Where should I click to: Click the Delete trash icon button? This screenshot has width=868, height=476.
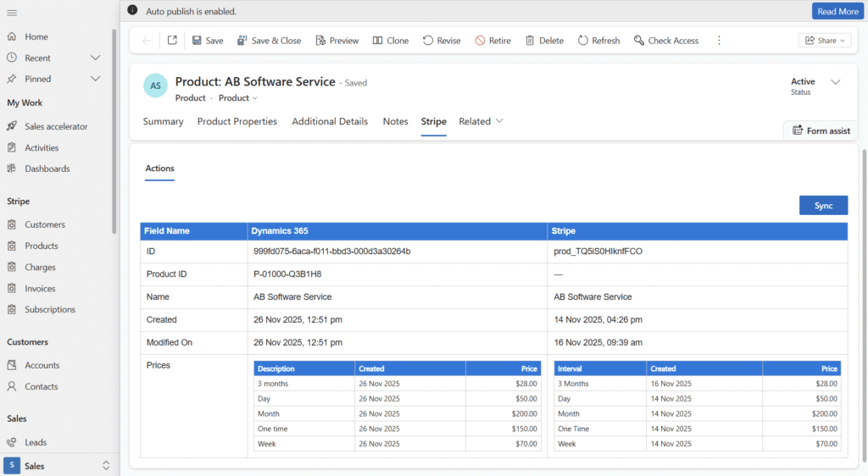(x=544, y=41)
